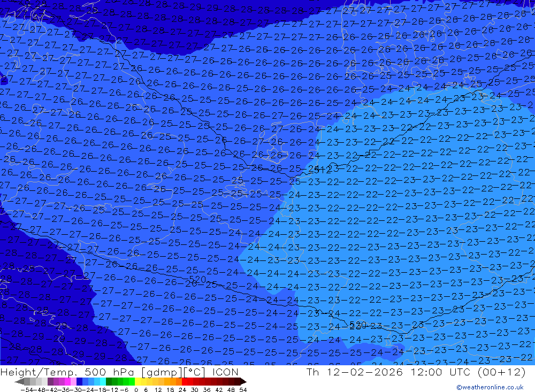The image size is (535, 392).
Task: Click the "-54" legend scale value
Action: click(x=27, y=390)
